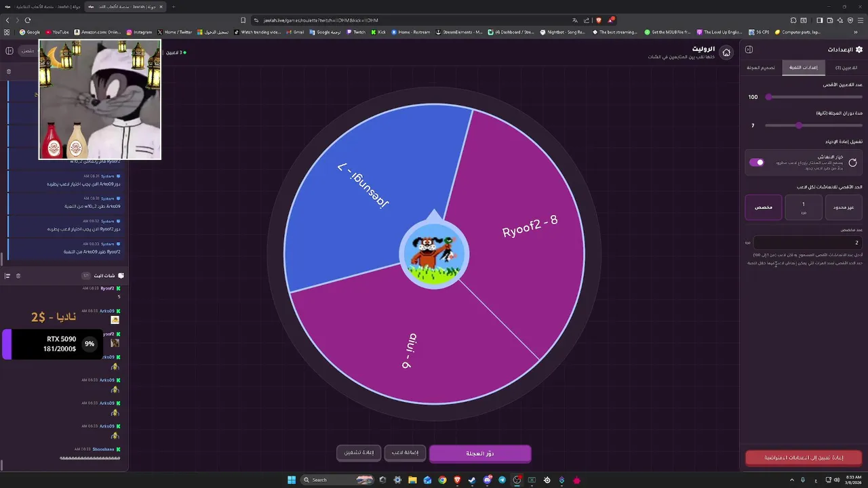
Task: Click the Shooshaxe username in stream chat
Action: 104,449
